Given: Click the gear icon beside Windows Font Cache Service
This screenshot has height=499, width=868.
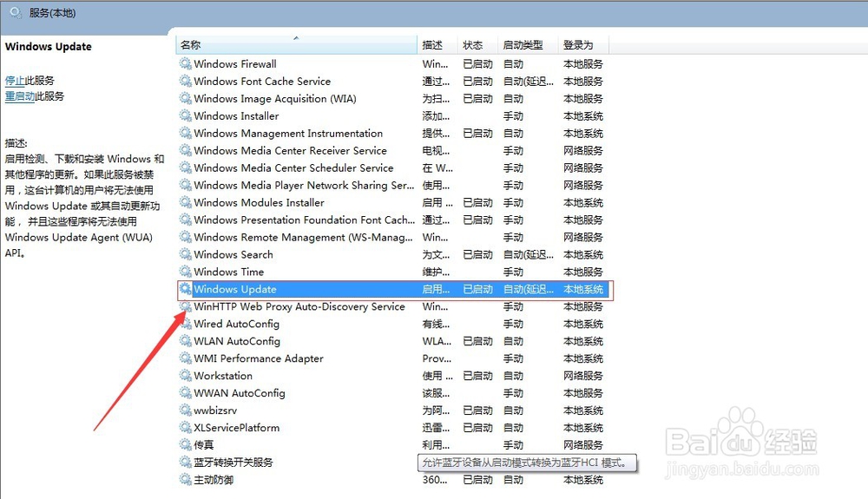Looking at the screenshot, I should point(185,81).
